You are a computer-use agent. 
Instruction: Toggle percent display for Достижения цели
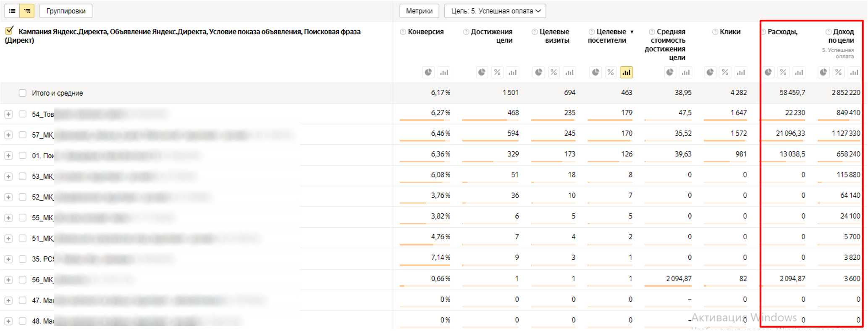(497, 72)
